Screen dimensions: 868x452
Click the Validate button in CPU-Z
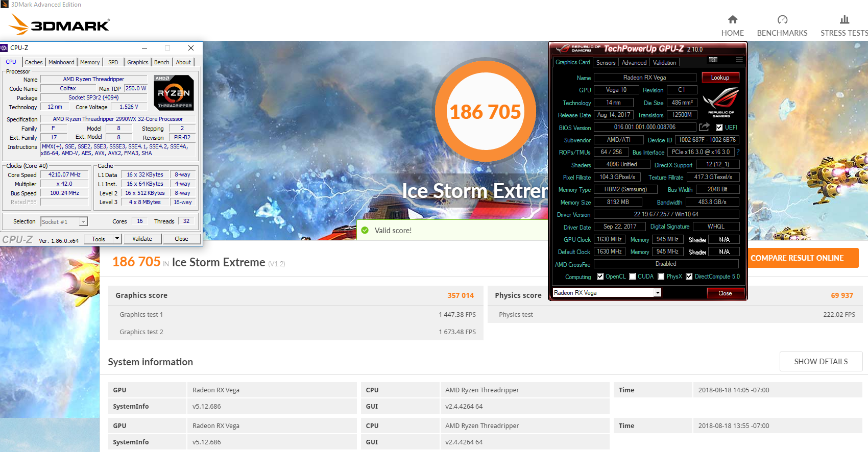point(142,239)
